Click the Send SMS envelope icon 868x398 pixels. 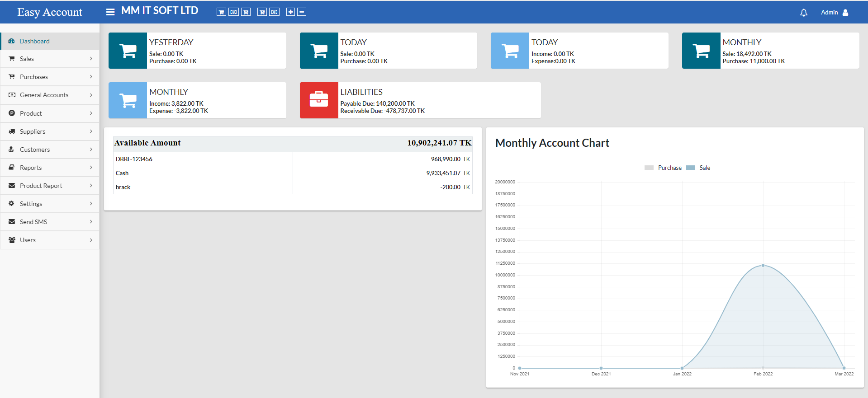click(12, 222)
